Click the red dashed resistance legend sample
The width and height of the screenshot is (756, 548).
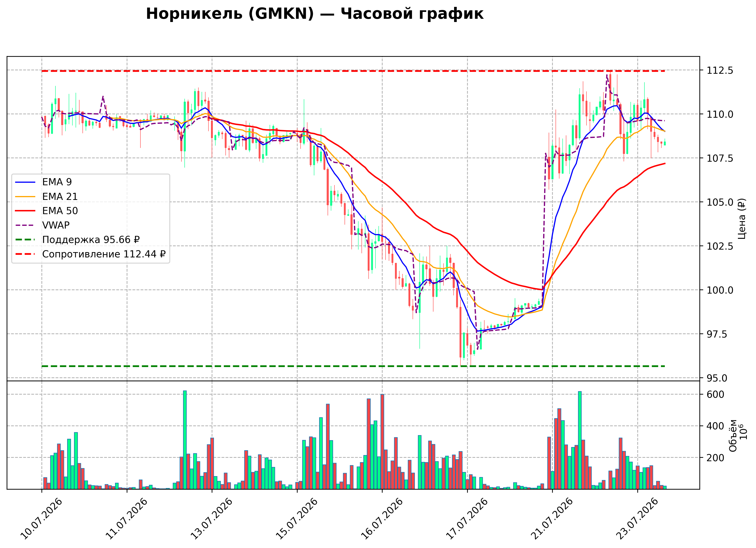pyautogui.click(x=25, y=254)
